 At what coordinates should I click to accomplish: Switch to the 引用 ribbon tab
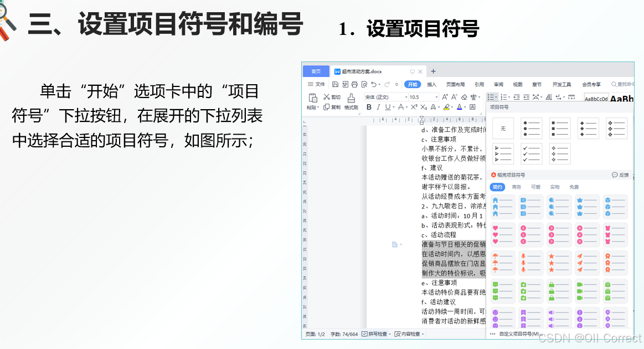pos(480,84)
